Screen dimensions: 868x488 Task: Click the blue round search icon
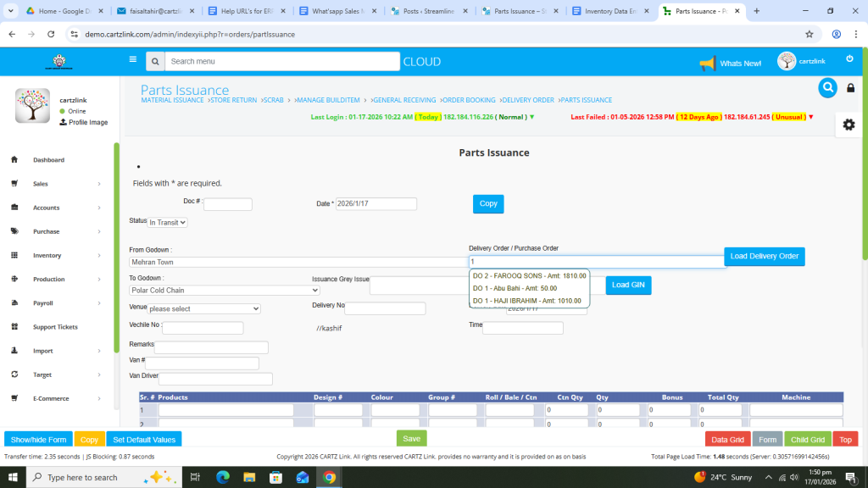(x=827, y=87)
